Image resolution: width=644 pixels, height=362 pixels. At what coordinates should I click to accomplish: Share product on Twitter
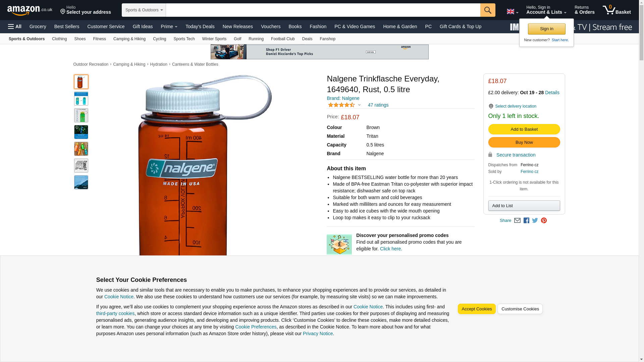535,221
